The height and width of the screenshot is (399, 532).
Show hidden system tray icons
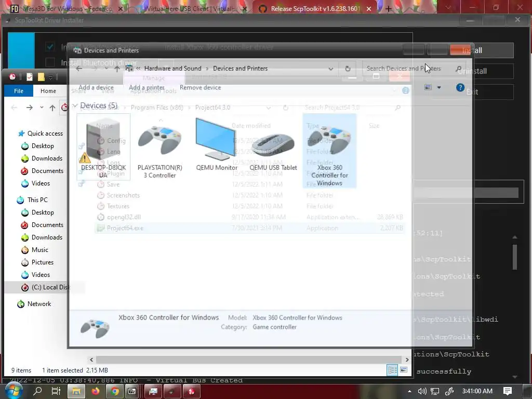pos(409,391)
